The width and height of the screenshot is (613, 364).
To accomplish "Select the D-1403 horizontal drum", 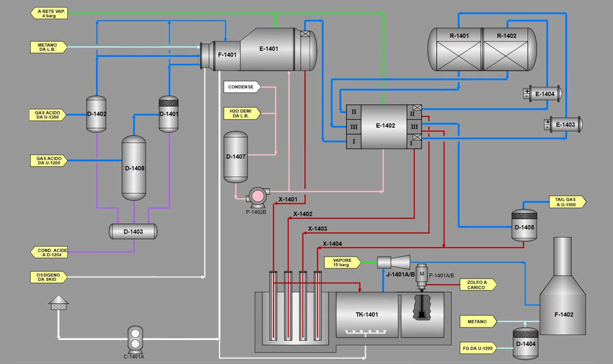I will [x=133, y=231].
